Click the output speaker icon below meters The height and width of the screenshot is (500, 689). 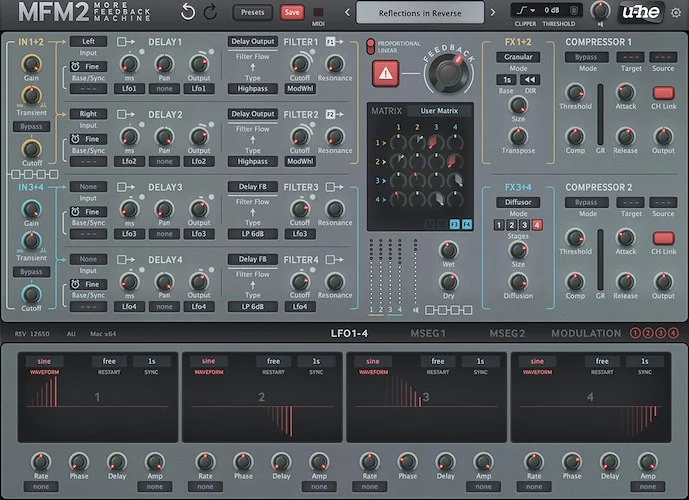(x=416, y=310)
